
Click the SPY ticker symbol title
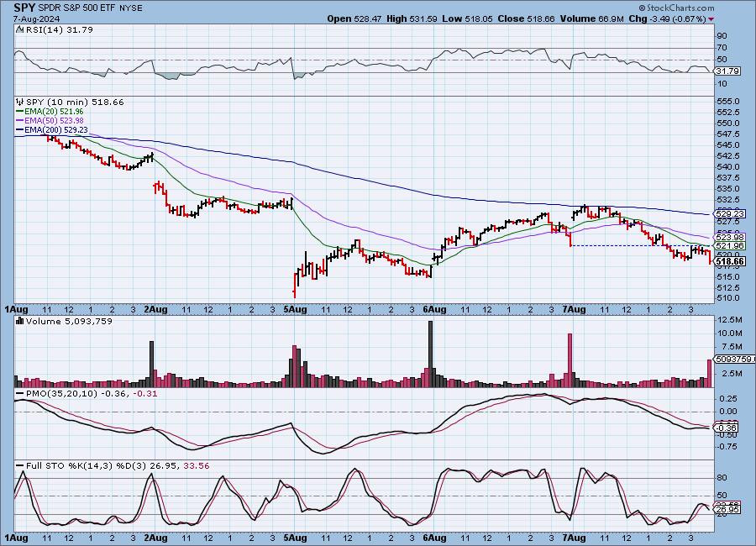(x=24, y=8)
